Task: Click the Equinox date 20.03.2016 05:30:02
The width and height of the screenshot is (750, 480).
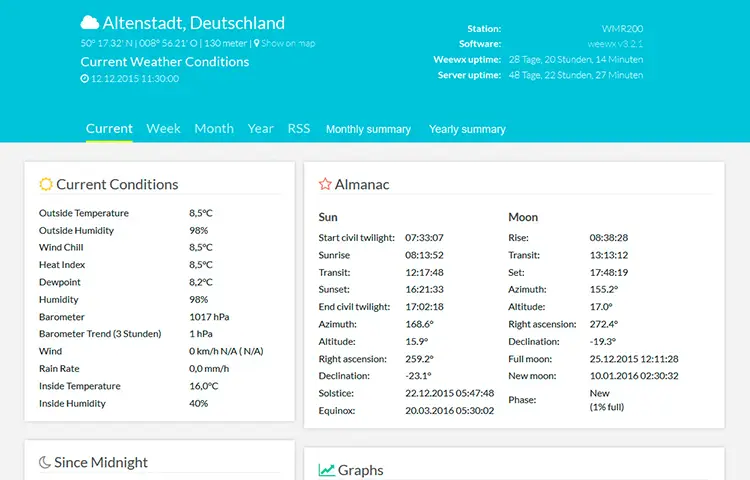Action: pyautogui.click(x=450, y=411)
